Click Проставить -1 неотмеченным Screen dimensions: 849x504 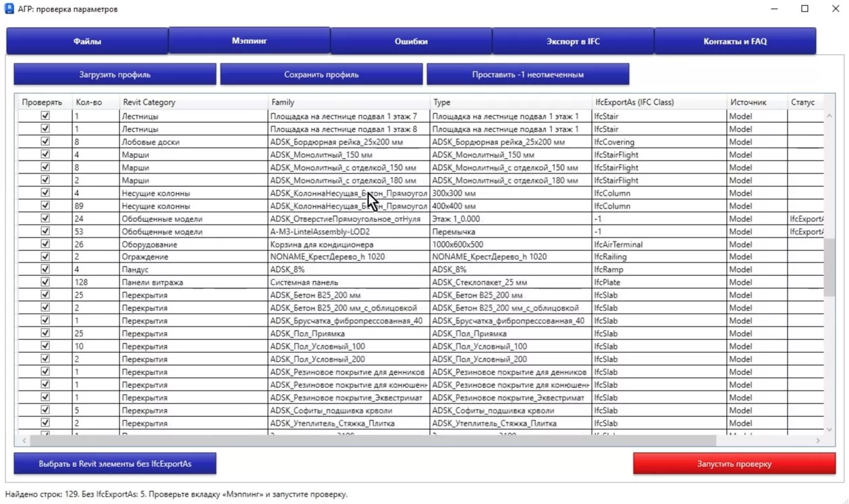tap(528, 74)
